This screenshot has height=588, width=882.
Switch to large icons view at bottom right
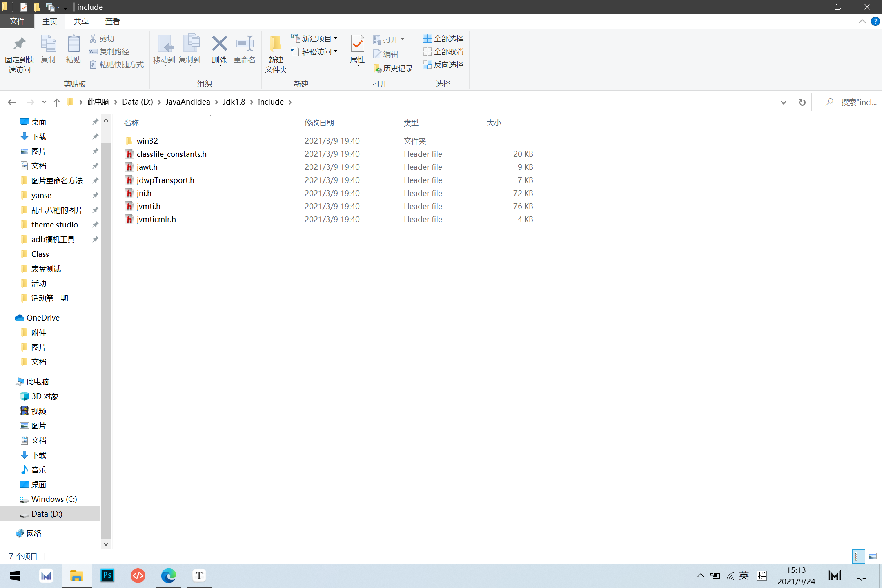[x=872, y=556]
